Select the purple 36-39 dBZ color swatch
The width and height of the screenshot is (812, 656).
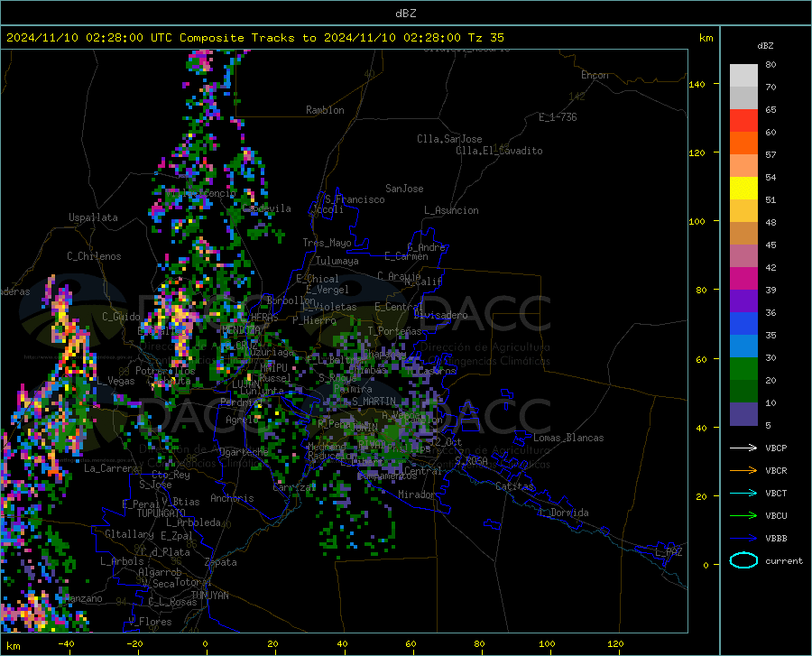[x=743, y=301]
